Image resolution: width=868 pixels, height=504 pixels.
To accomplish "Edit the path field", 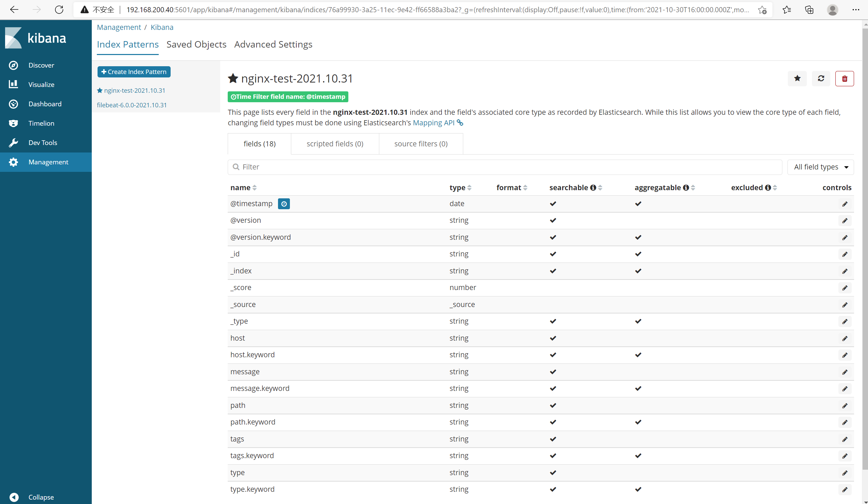I will [x=845, y=406].
